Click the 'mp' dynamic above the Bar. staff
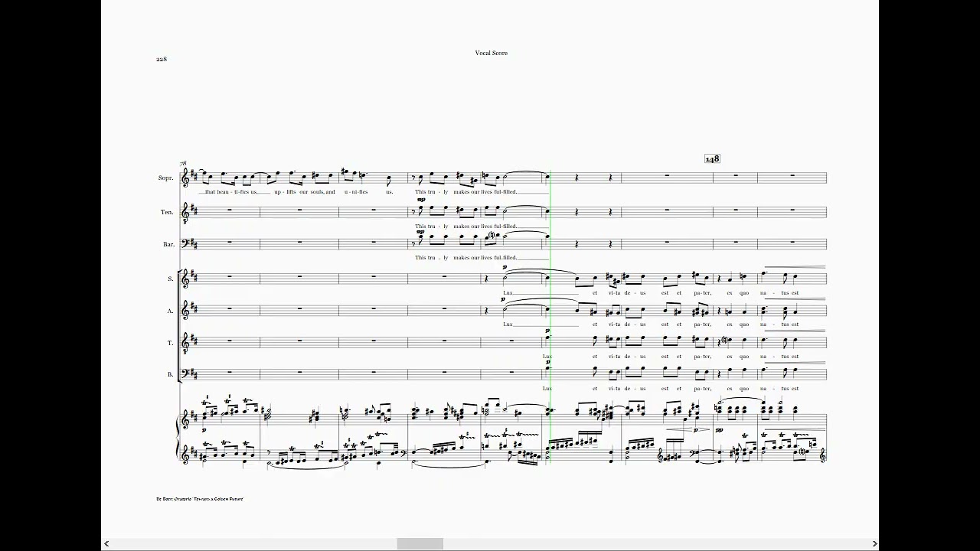The image size is (980, 551). (x=421, y=233)
